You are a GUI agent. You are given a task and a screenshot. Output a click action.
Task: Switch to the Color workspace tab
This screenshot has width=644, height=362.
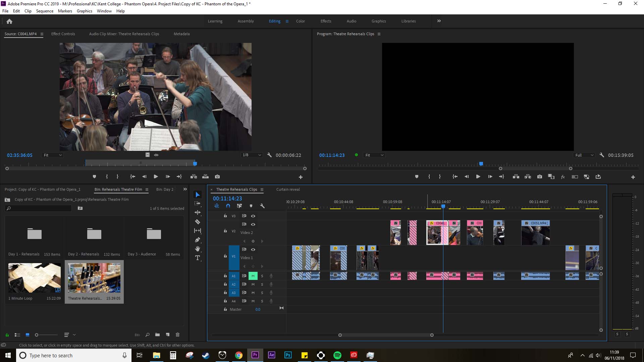300,21
